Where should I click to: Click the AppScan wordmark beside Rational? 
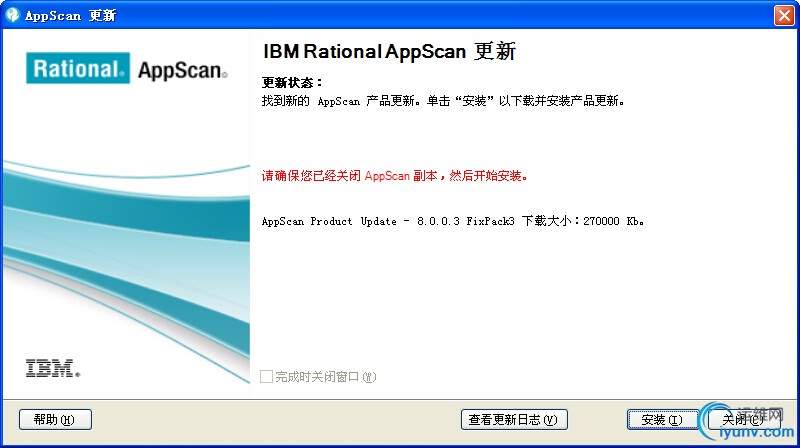pyautogui.click(x=183, y=70)
